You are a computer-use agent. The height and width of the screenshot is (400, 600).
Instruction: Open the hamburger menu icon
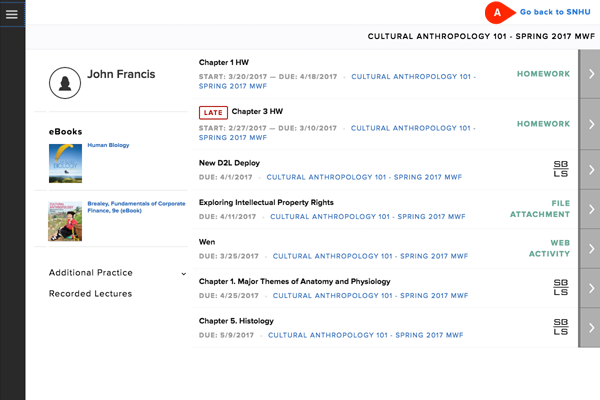[12, 13]
